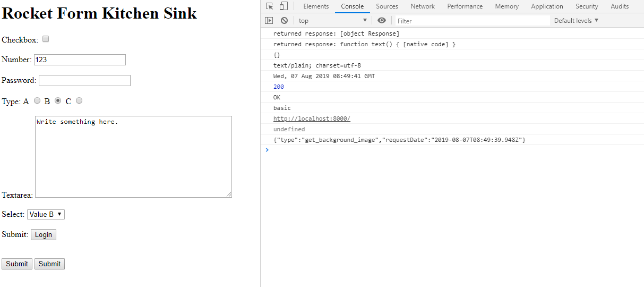This screenshot has width=644, height=287.
Task: Toggle the device toolbar icon
Action: pos(284,6)
